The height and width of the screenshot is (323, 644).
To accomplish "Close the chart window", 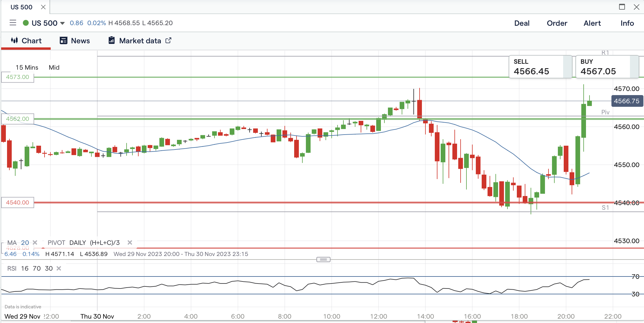I will tap(637, 7).
